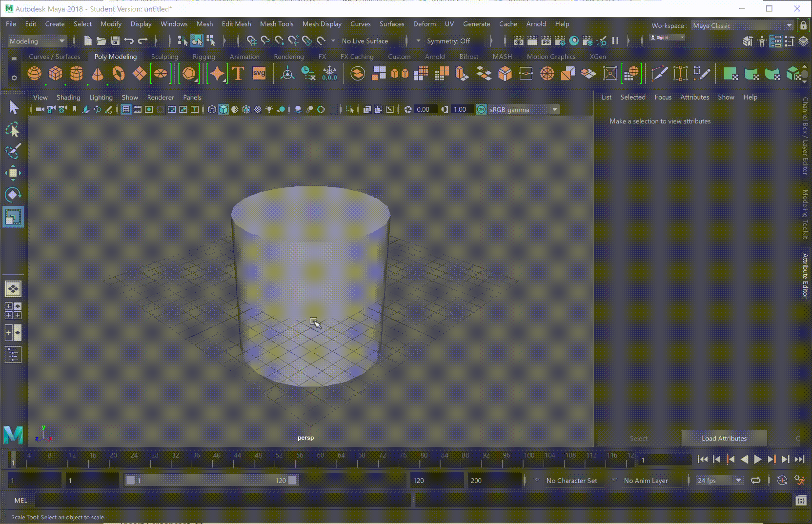Click the polygon Type text tool
The image size is (812, 524).
(x=238, y=74)
